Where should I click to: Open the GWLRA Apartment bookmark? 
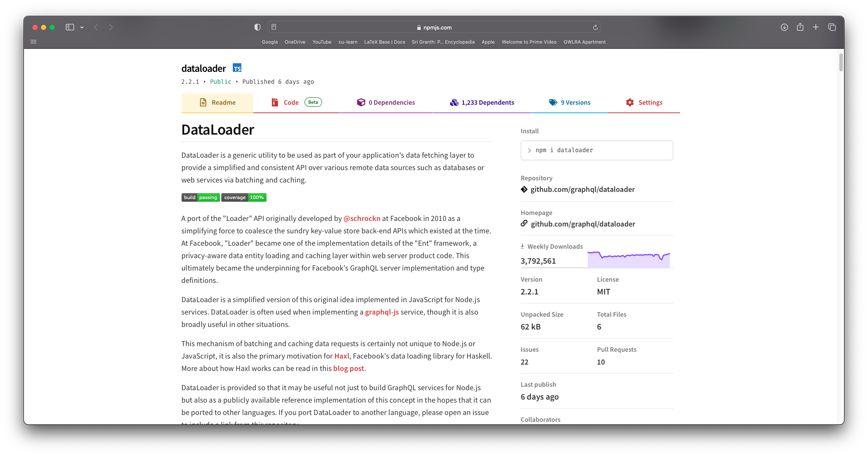click(584, 42)
